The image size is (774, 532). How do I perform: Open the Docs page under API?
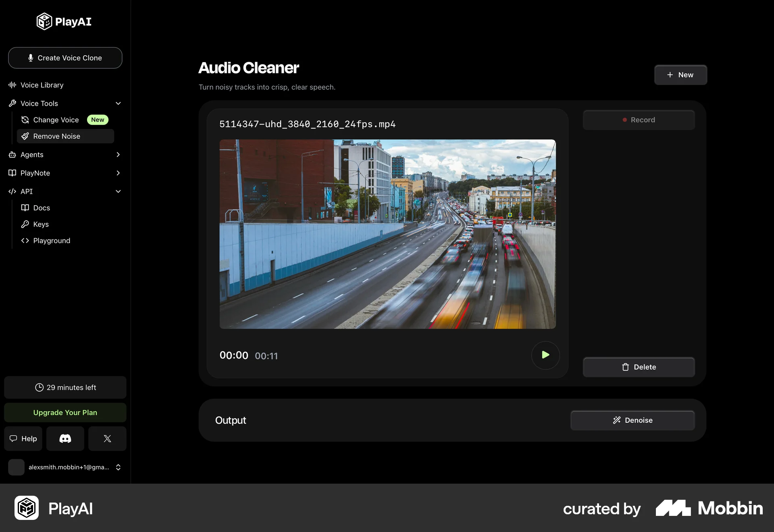click(42, 208)
